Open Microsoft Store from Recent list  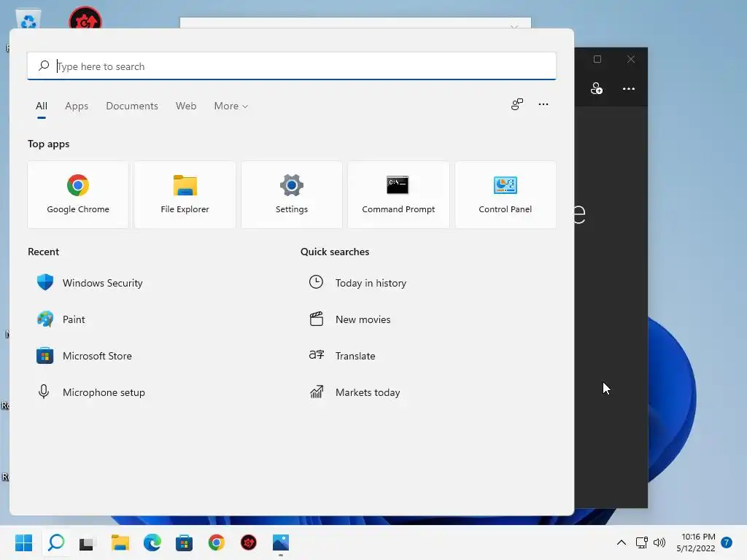[85, 356]
